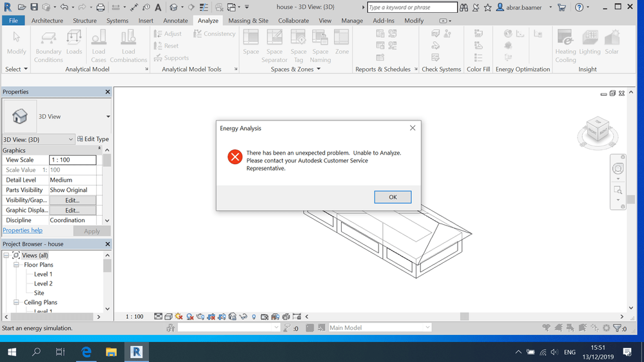This screenshot has width=644, height=362.
Task: Click Edit button for Graphic Display Options
Action: pyautogui.click(x=72, y=210)
